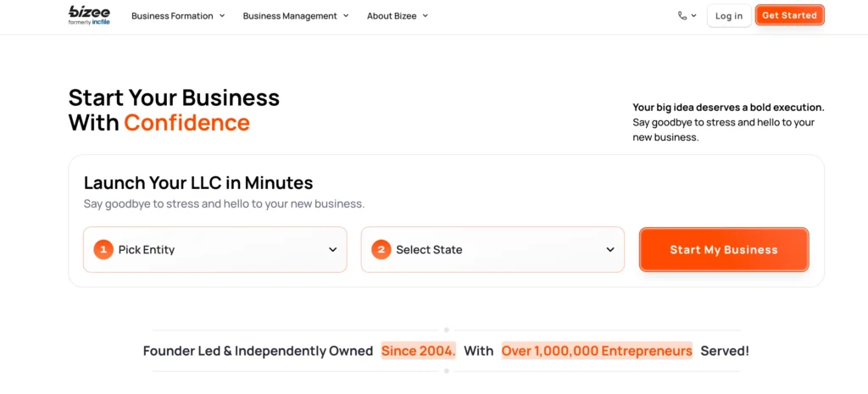Click the Since 2004 highlighted text
The image size is (868, 394).
tap(419, 351)
